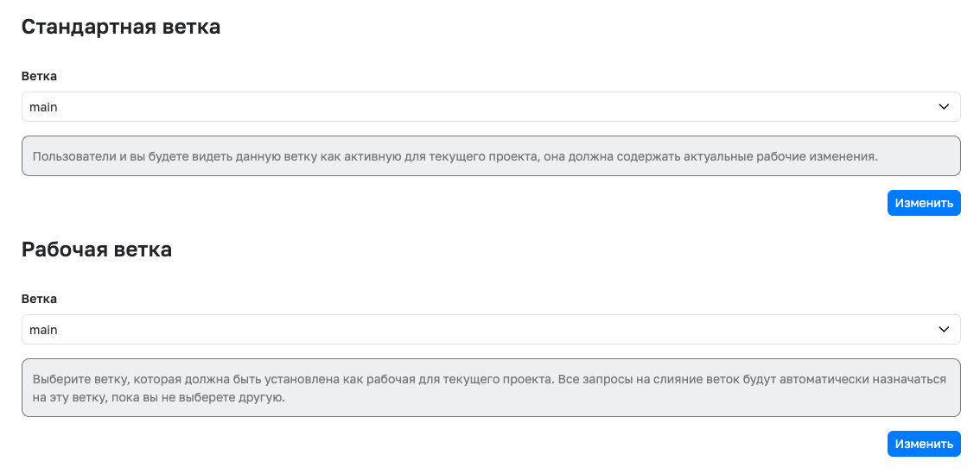The height and width of the screenshot is (474, 980).
Task: Click the words 'как активную для текущего проекта'
Action: (429, 157)
